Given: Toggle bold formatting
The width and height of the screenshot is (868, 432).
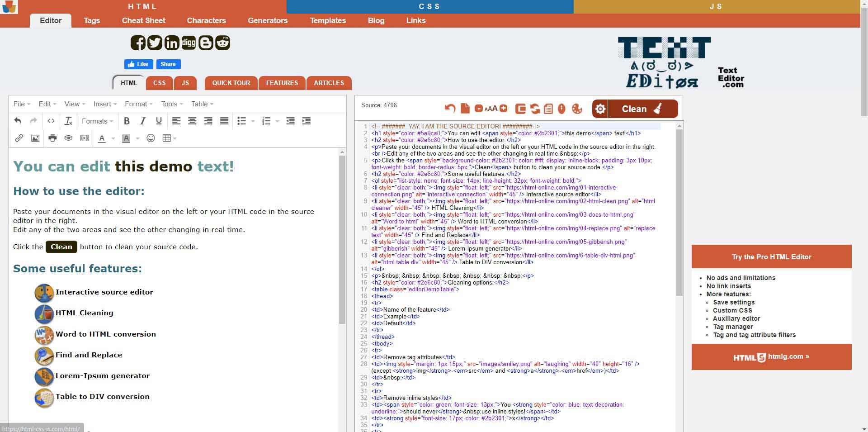Looking at the screenshot, I should coord(127,121).
